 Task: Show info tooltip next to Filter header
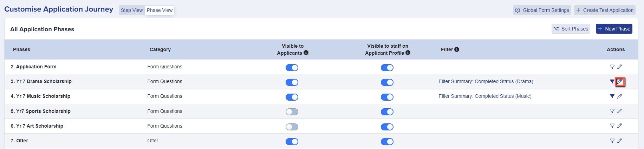457,49
